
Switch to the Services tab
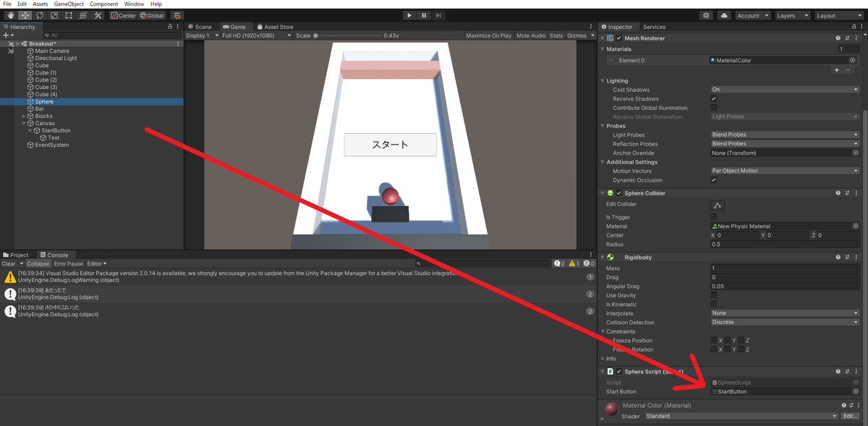click(x=654, y=27)
